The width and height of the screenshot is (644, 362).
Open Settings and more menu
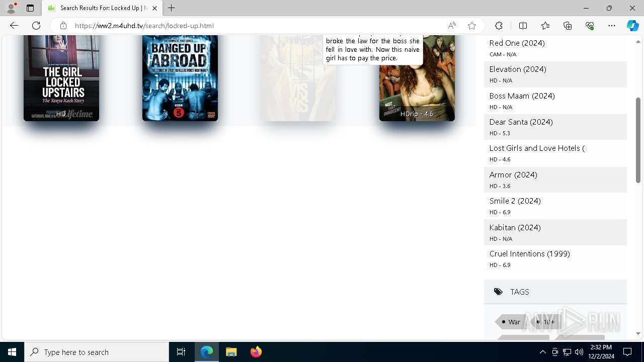click(x=612, y=26)
